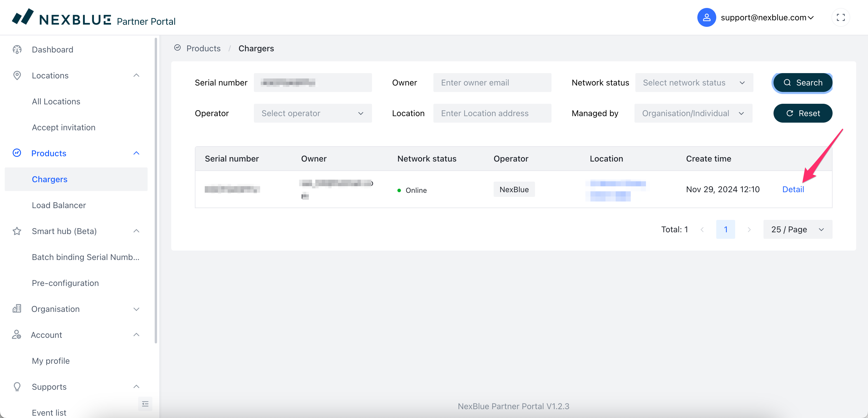Click the Smart hub star icon

[17, 231]
